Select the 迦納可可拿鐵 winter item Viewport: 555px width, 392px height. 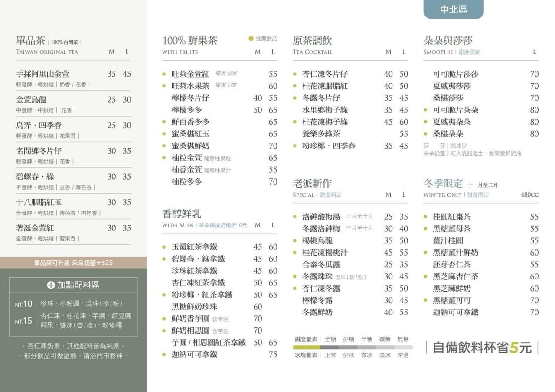coord(455,312)
